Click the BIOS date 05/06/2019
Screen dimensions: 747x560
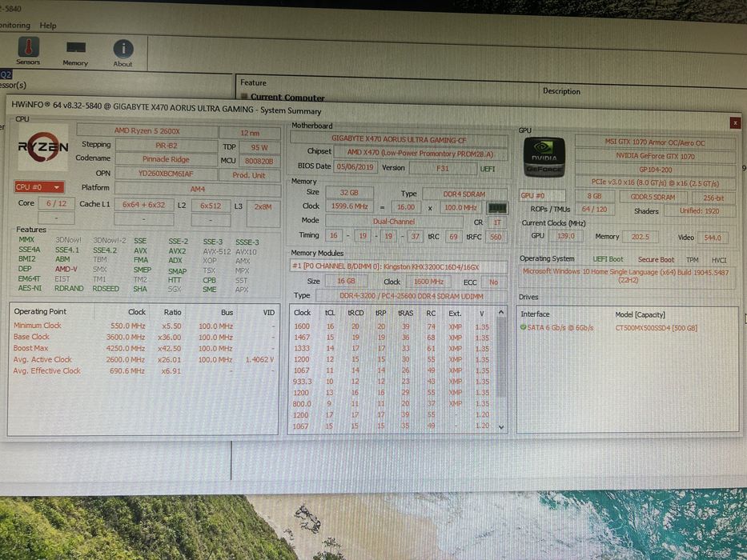tap(355, 167)
